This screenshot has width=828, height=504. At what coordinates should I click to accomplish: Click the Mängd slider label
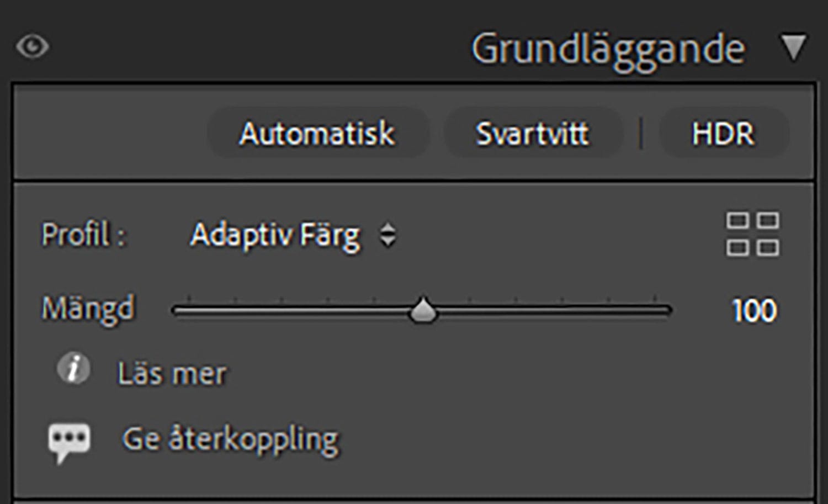(88, 308)
